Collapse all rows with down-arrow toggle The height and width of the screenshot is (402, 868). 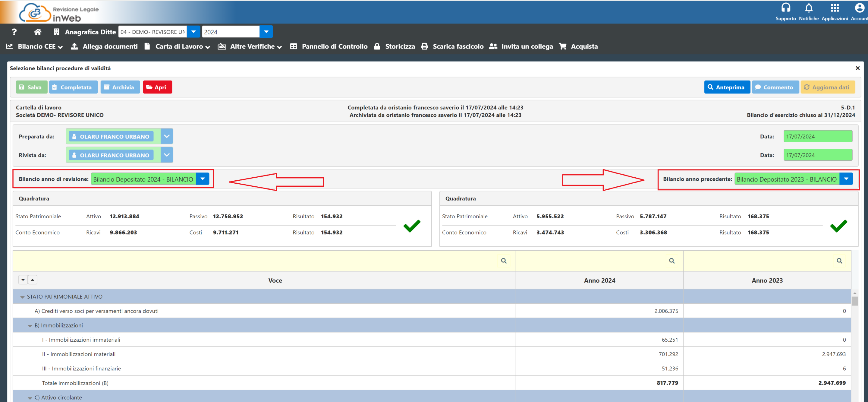23,280
